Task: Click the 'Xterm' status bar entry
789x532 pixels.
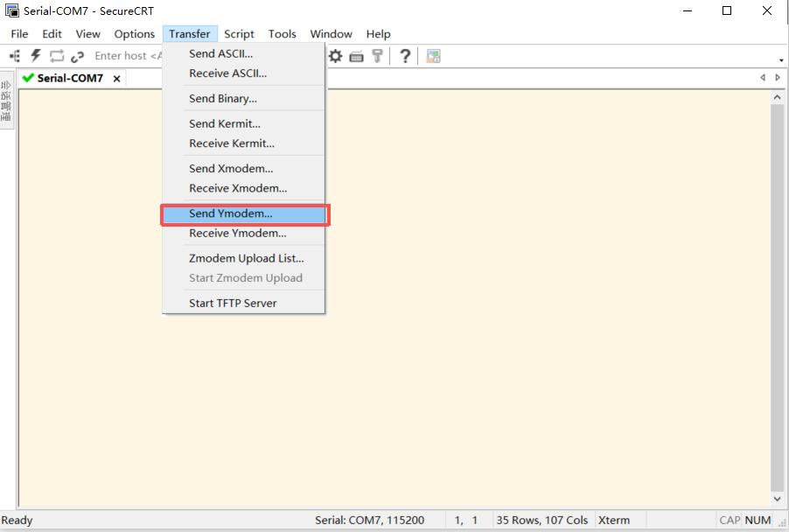Action: (614, 521)
